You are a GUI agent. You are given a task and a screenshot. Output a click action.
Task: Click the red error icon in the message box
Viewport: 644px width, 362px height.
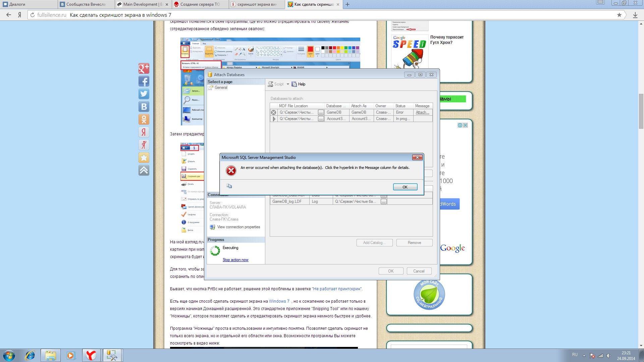(231, 171)
